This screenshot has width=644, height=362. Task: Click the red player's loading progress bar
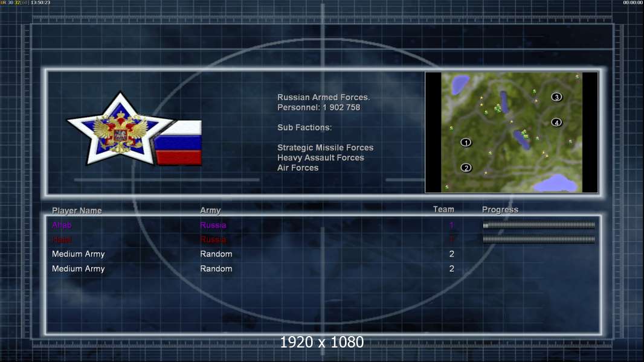click(539, 240)
